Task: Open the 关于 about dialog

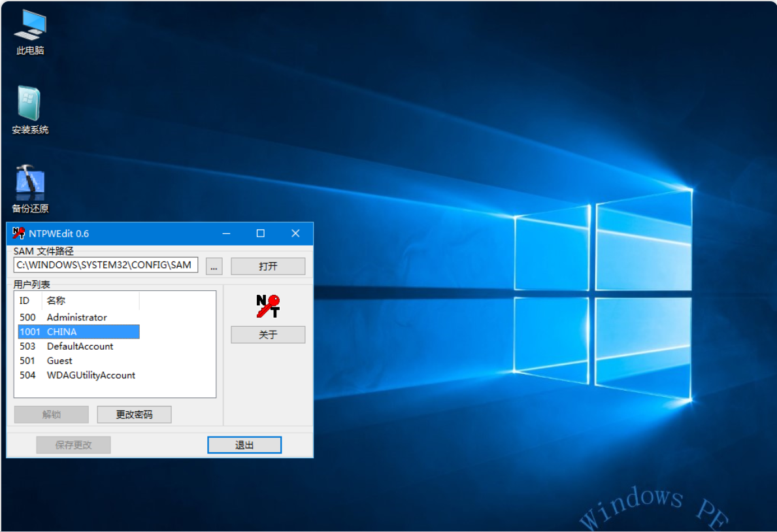Action: pos(268,335)
